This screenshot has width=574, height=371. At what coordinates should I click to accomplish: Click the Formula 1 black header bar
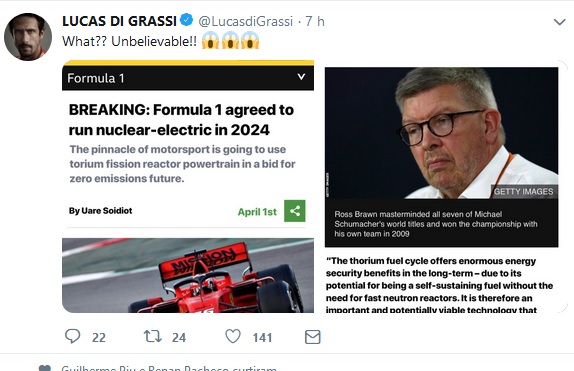point(188,78)
